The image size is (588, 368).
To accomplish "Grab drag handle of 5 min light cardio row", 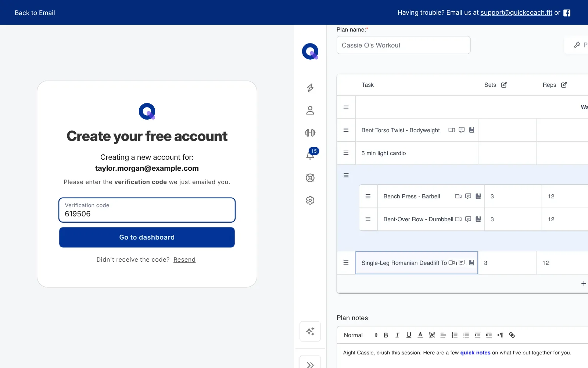I will point(346,153).
